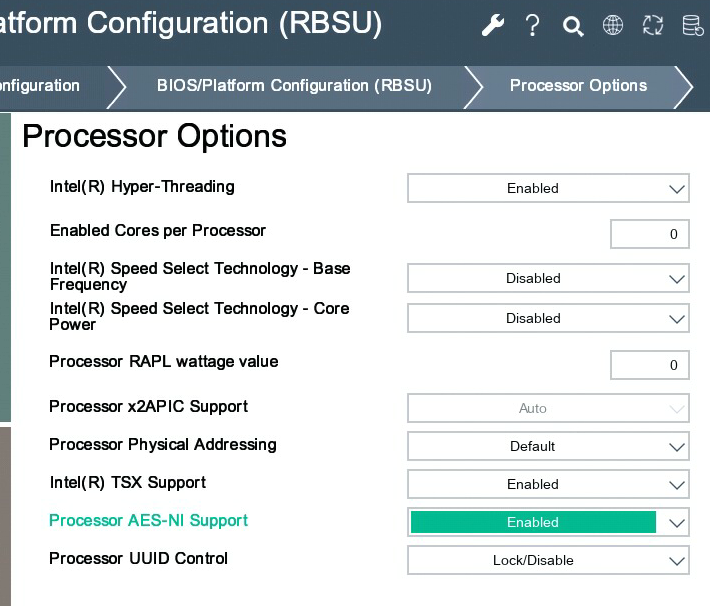Open Processor UUID Control dropdown

(x=548, y=560)
